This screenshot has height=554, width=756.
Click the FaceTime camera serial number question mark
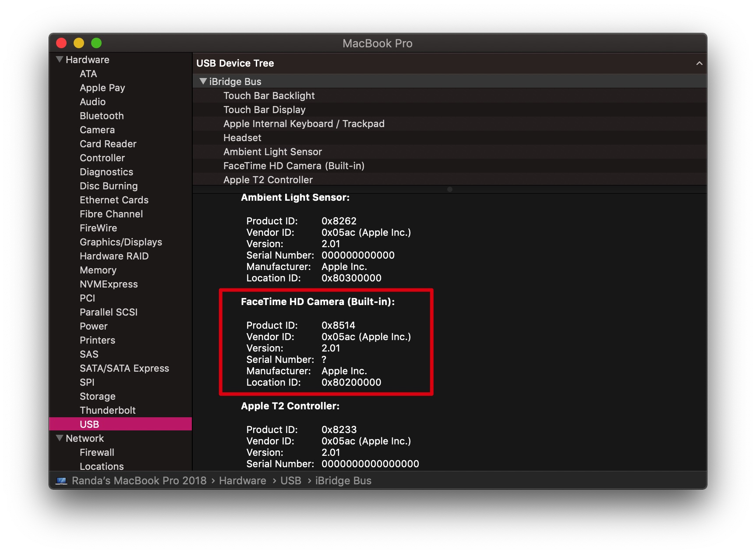(x=324, y=359)
